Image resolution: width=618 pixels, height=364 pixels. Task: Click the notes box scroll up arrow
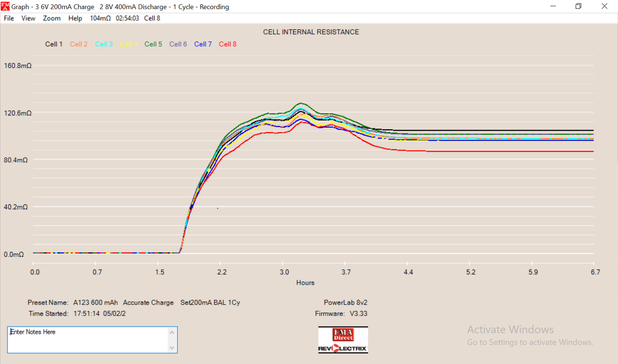pos(172,332)
